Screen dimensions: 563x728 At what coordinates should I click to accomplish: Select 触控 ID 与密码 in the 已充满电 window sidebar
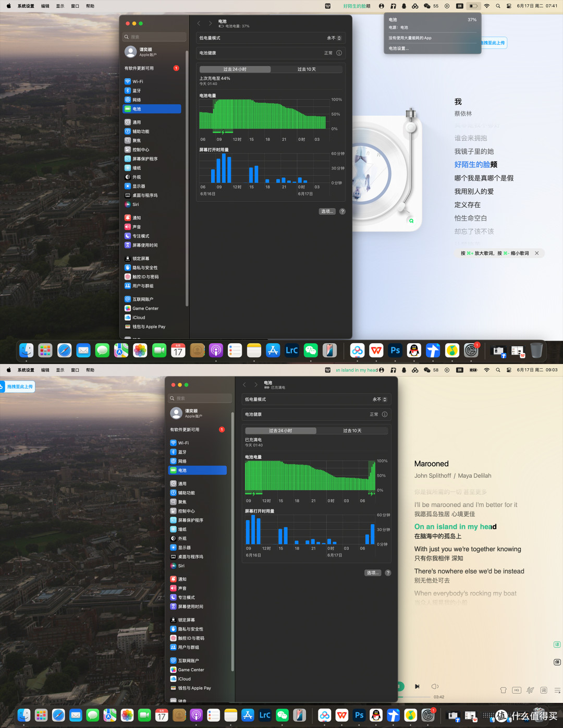(198, 638)
